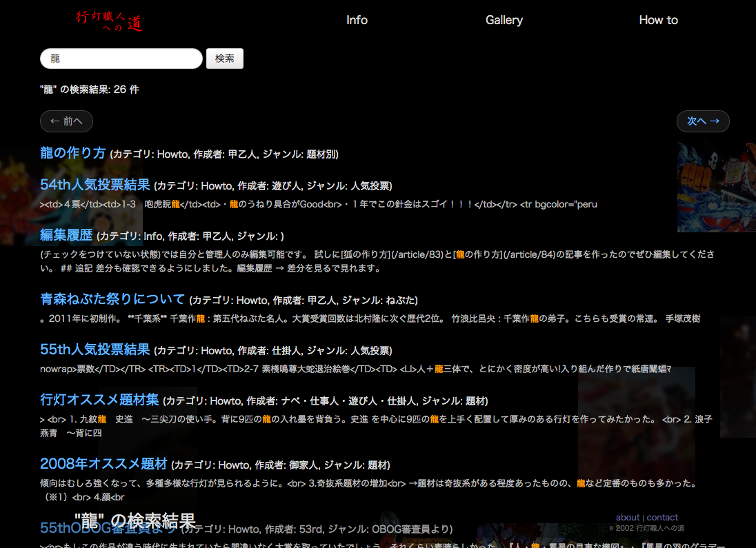This screenshot has height=548, width=756.
Task: Open the 編集履歴 result link
Action: tap(66, 235)
